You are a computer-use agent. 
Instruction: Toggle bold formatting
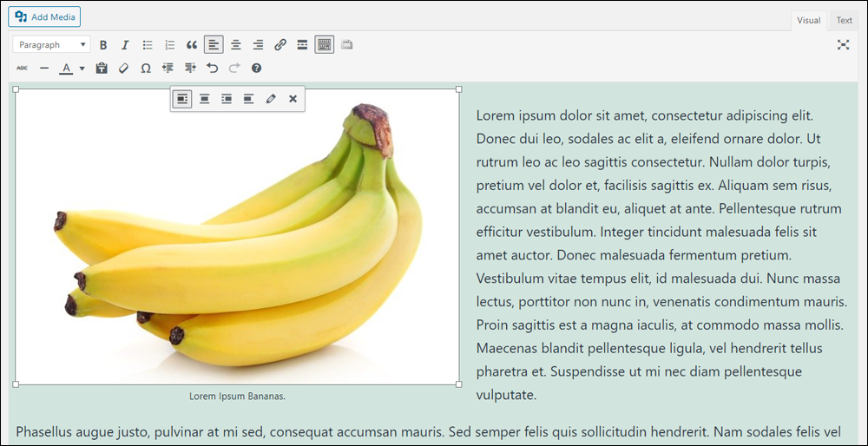point(103,45)
